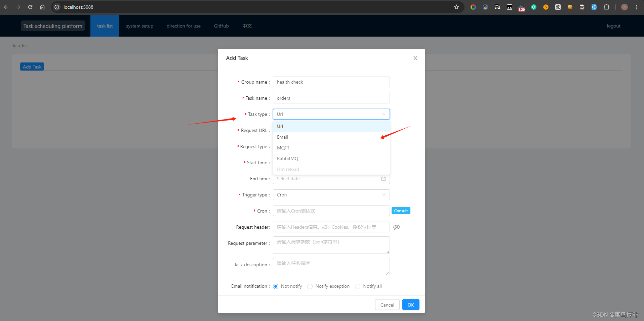
Task: Switch interface language via 中文 menu item
Action: pos(247,26)
